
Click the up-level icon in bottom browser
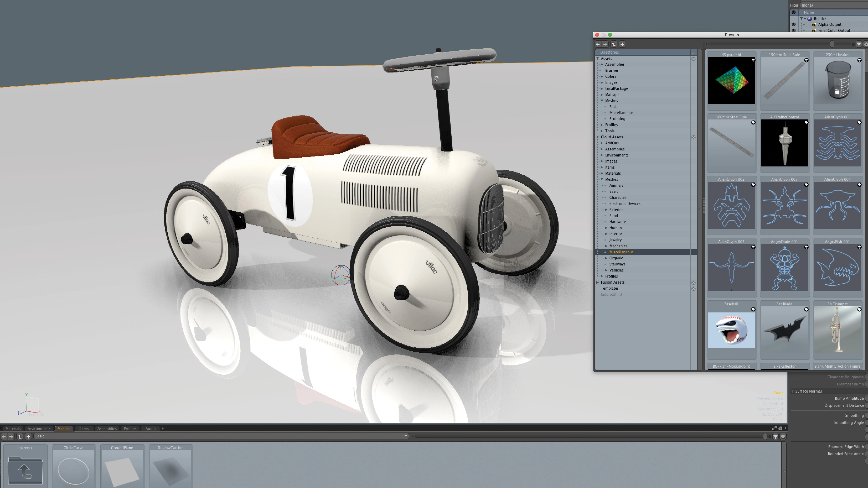pyautogui.click(x=20, y=437)
